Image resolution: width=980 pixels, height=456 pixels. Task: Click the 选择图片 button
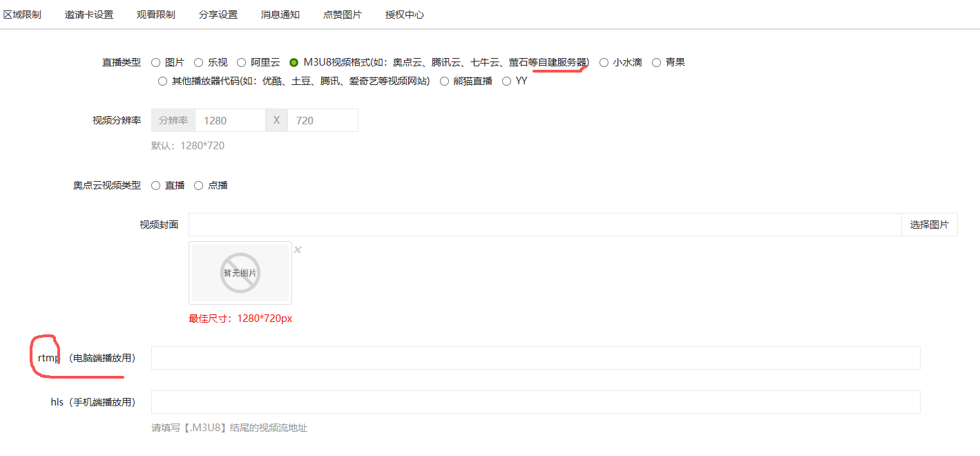pyautogui.click(x=929, y=225)
